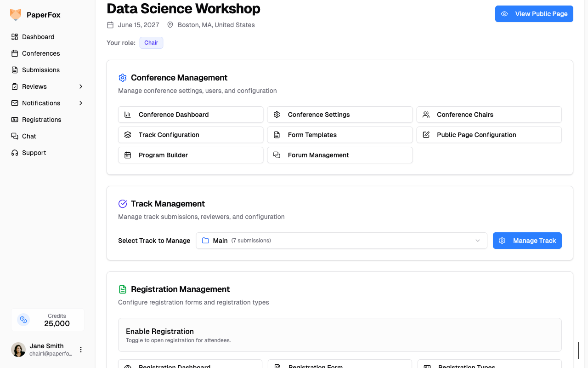The width and height of the screenshot is (588, 368).
Task: Open Registrations from the sidebar menu
Action: click(x=41, y=120)
